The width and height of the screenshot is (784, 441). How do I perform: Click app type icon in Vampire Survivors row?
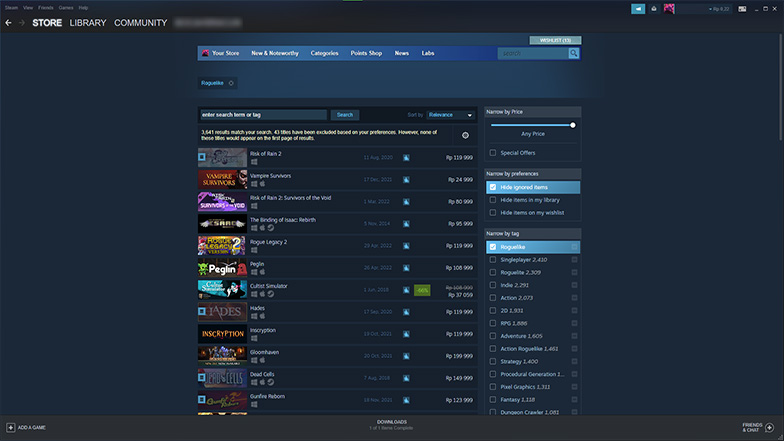[x=406, y=180]
